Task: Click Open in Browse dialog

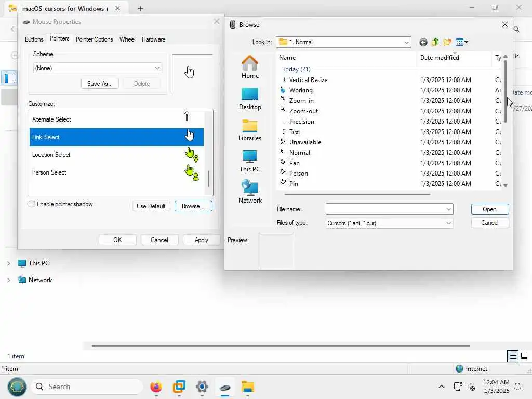Action: [489, 209]
